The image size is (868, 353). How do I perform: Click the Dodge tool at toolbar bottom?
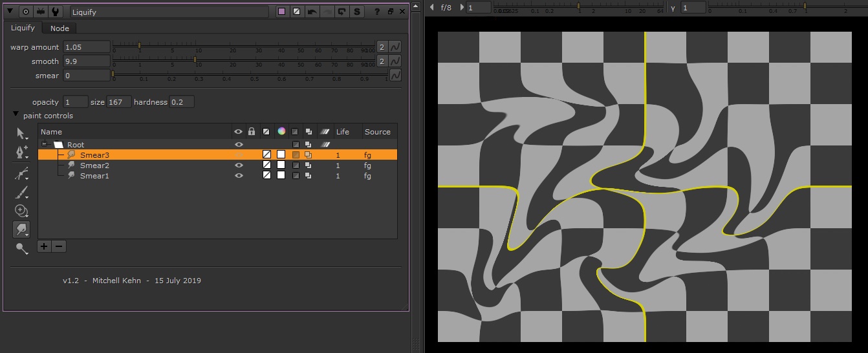[x=22, y=249]
